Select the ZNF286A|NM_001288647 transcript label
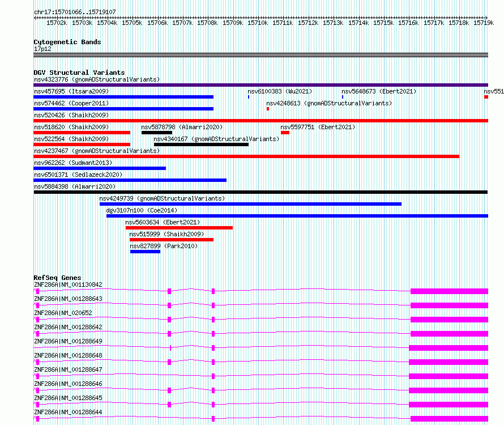504x425 pixels. [68, 369]
